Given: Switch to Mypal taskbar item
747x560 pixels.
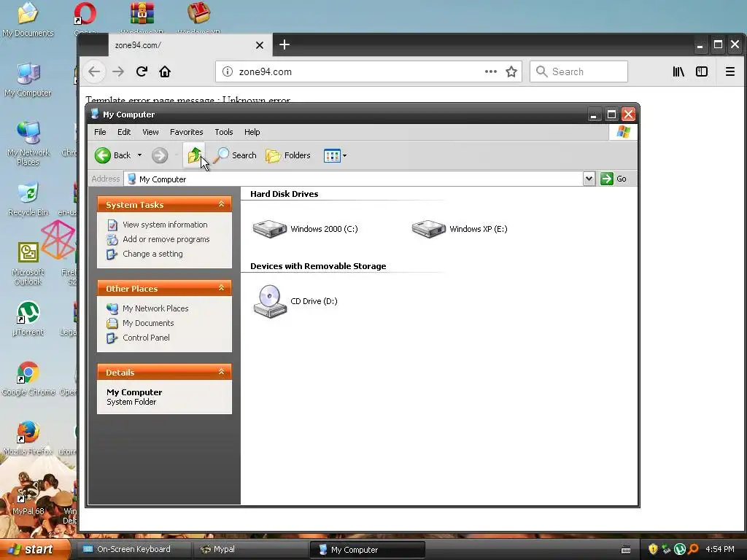Looking at the screenshot, I should pyautogui.click(x=250, y=550).
